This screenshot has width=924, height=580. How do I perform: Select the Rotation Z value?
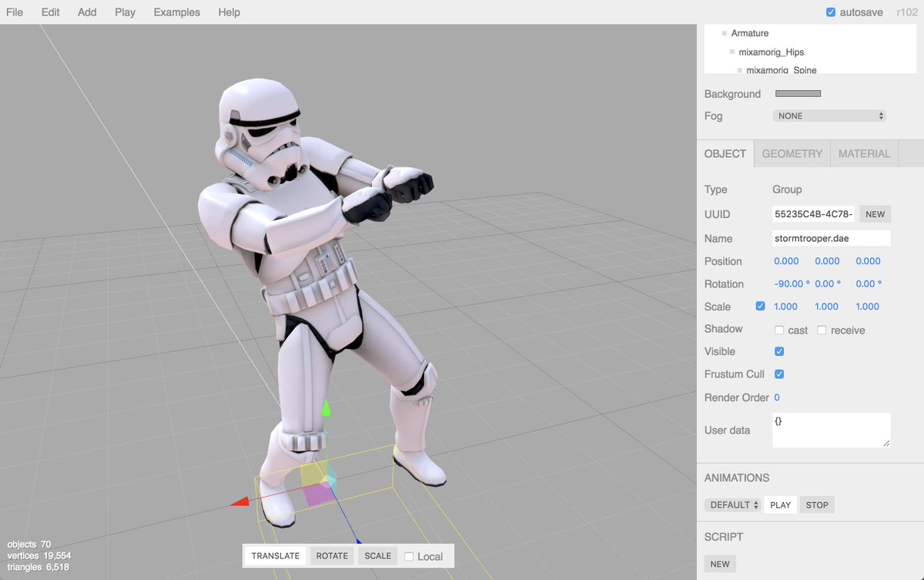[869, 283]
